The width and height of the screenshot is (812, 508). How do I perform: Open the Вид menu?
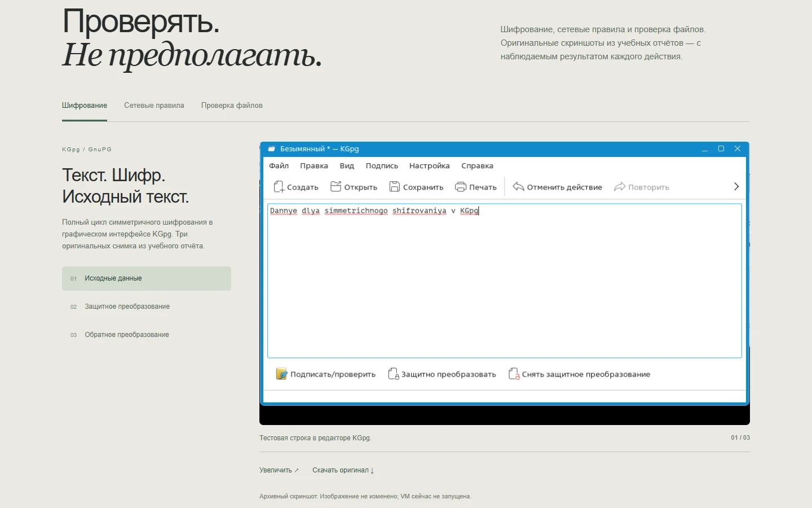[347, 166]
